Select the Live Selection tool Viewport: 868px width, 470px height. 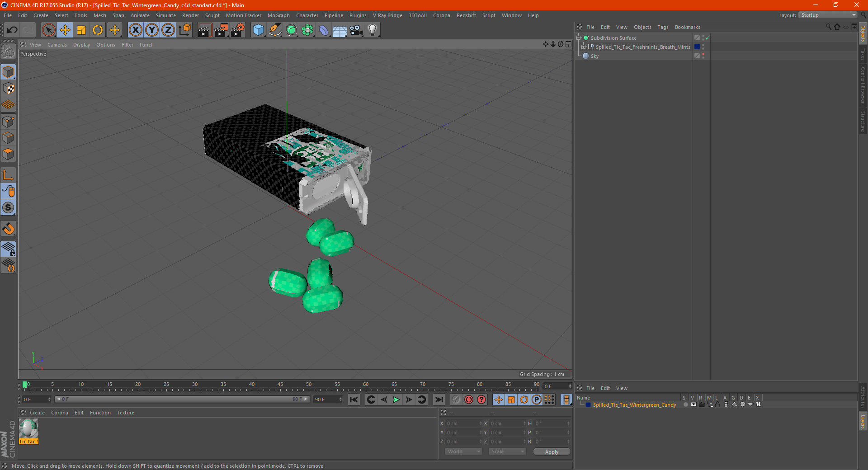coord(48,30)
